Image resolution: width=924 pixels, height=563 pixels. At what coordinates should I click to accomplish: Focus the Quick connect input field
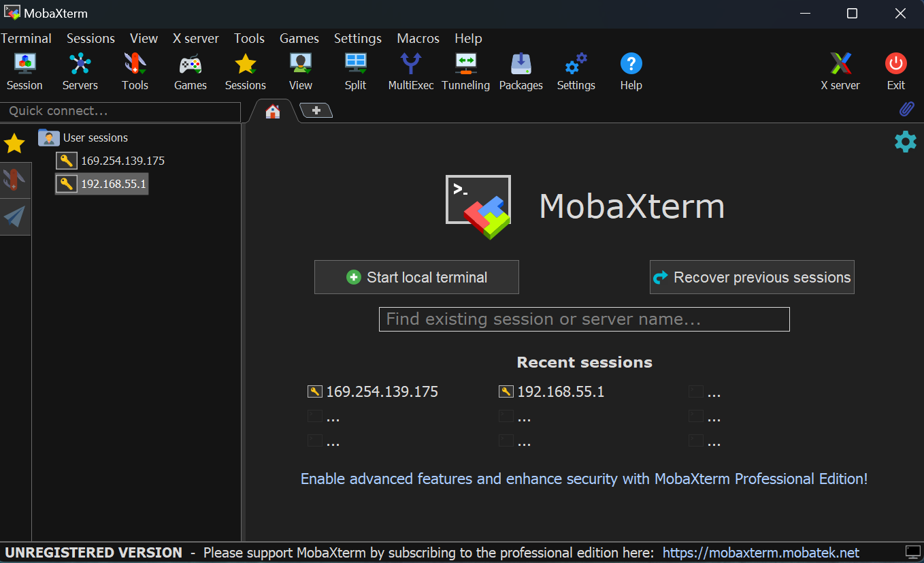pyautogui.click(x=120, y=111)
